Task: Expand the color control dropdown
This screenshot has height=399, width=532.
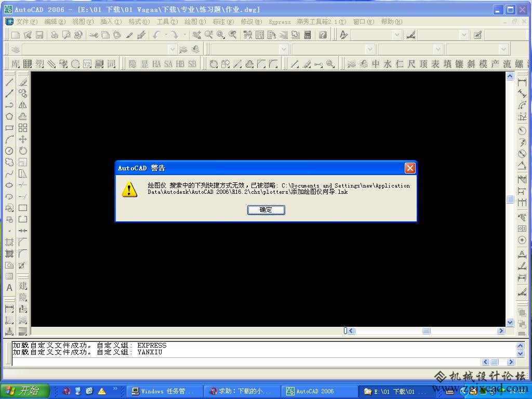Action: pos(284,49)
